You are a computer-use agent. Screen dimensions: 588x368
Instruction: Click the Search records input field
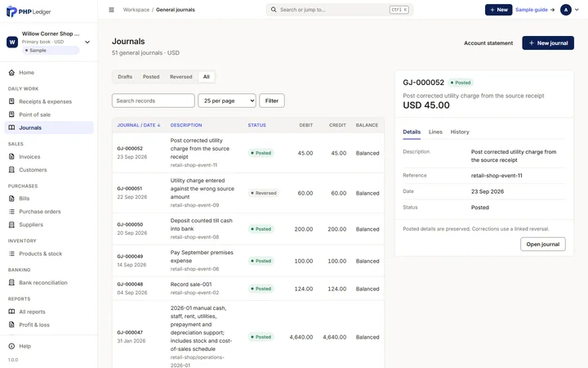[153, 101]
